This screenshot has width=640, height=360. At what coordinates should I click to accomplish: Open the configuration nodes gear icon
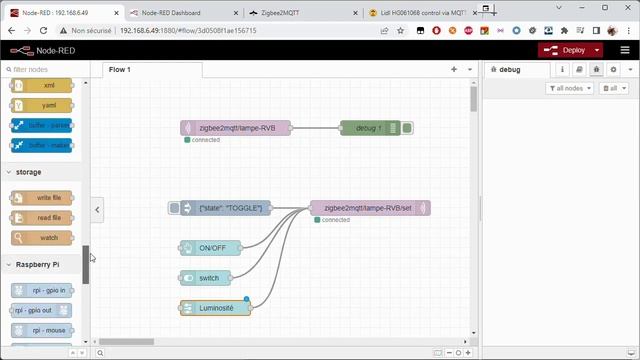pyautogui.click(x=613, y=69)
